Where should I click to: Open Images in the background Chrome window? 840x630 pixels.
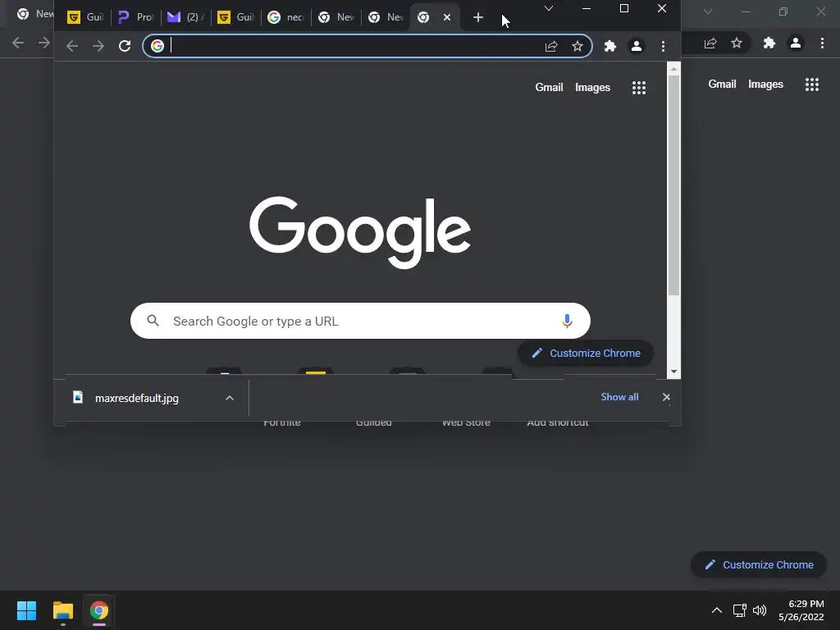pyautogui.click(x=765, y=84)
